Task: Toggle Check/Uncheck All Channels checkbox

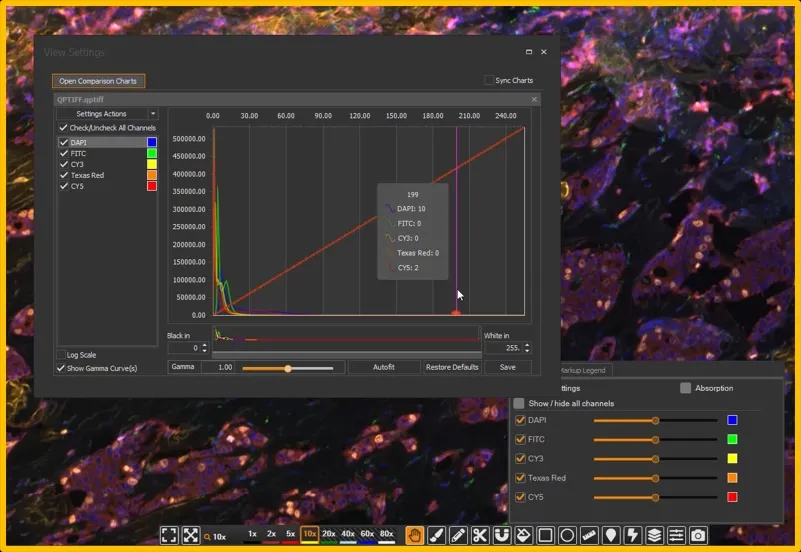Action: tap(63, 128)
